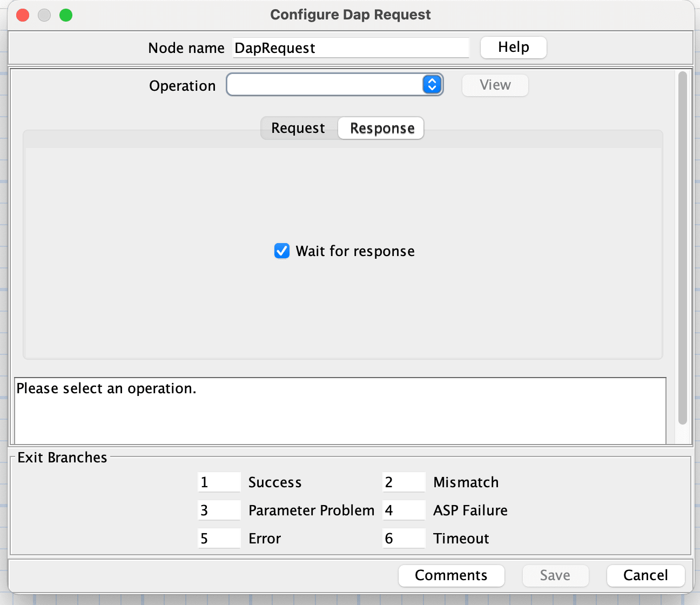This screenshot has width=700, height=605.
Task: Select the Success exit branch number field
Action: (x=219, y=482)
